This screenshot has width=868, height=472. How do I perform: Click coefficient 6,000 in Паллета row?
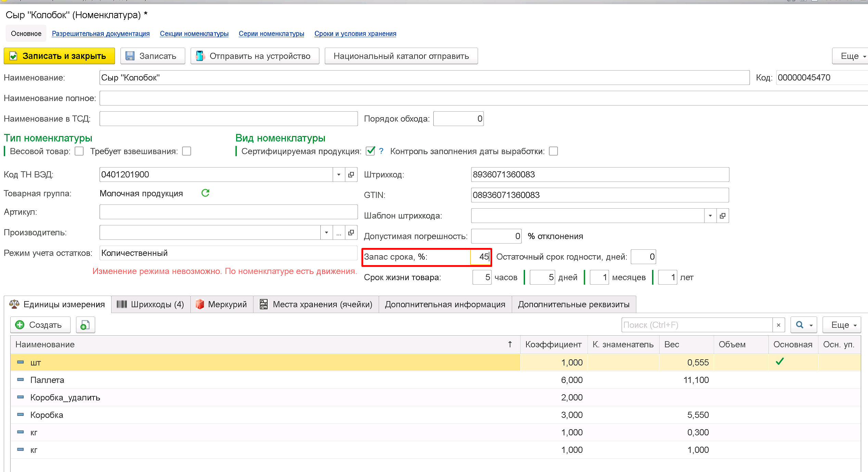572,380
